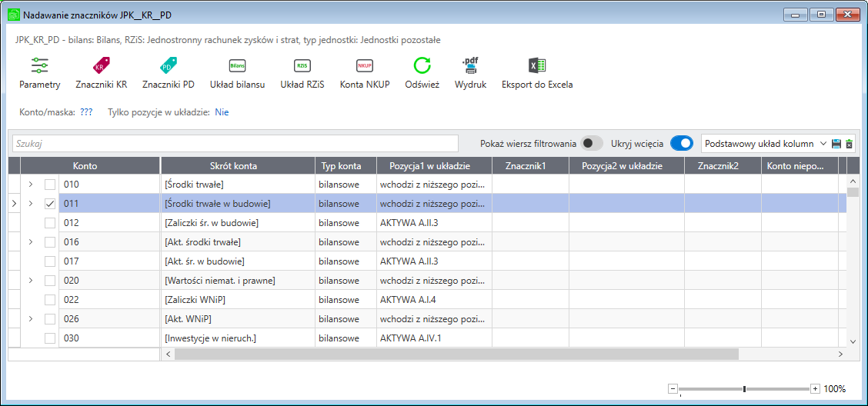This screenshot has width=868, height=406.
Task: Click the horizontal scrollbar left arrow
Action: point(168,354)
